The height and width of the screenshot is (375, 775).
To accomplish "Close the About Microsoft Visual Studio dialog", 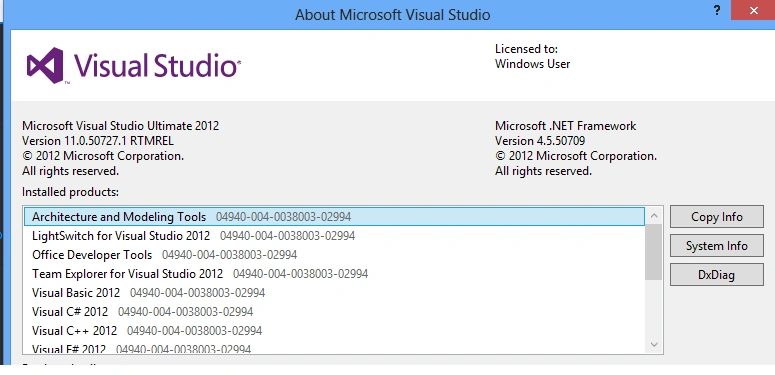I will pos(753,10).
